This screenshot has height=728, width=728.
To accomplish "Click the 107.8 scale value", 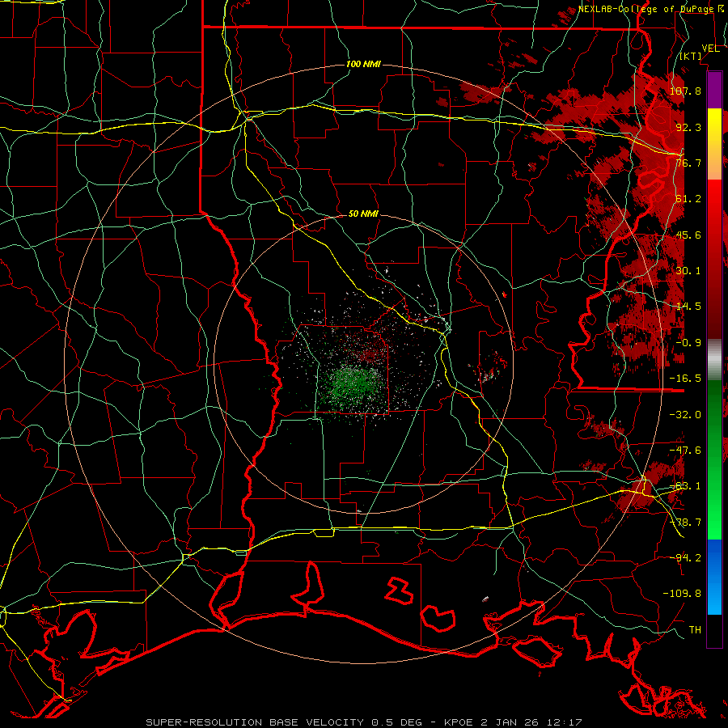I will click(685, 91).
